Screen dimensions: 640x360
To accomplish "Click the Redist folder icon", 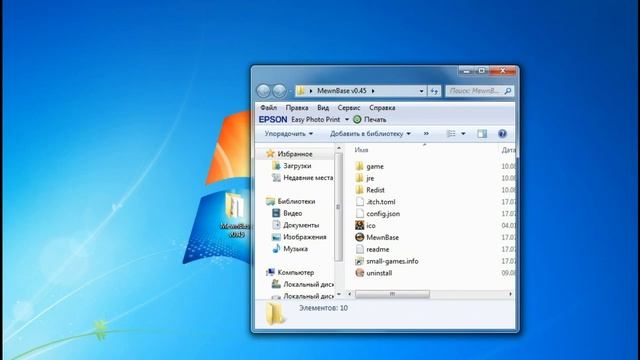I will (359, 190).
